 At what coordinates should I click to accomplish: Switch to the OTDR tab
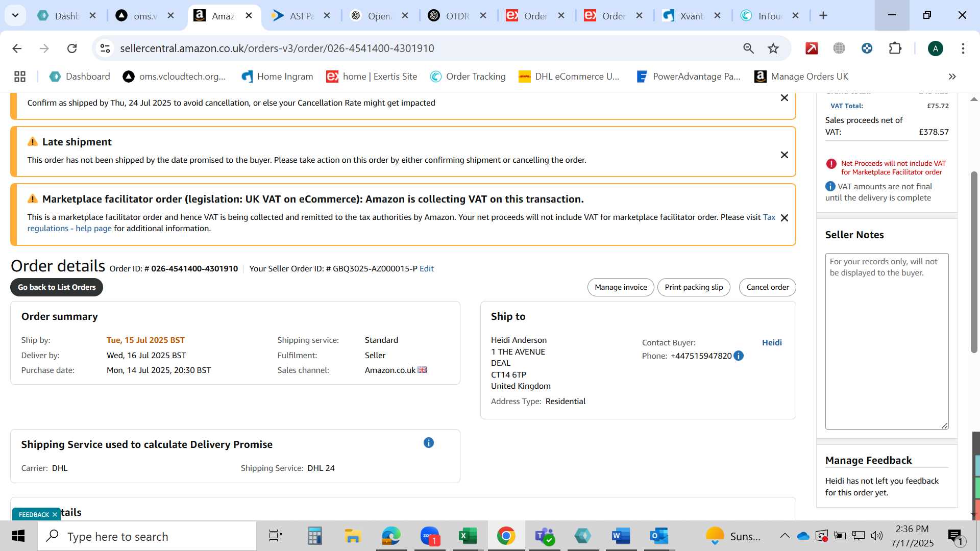[457, 16]
